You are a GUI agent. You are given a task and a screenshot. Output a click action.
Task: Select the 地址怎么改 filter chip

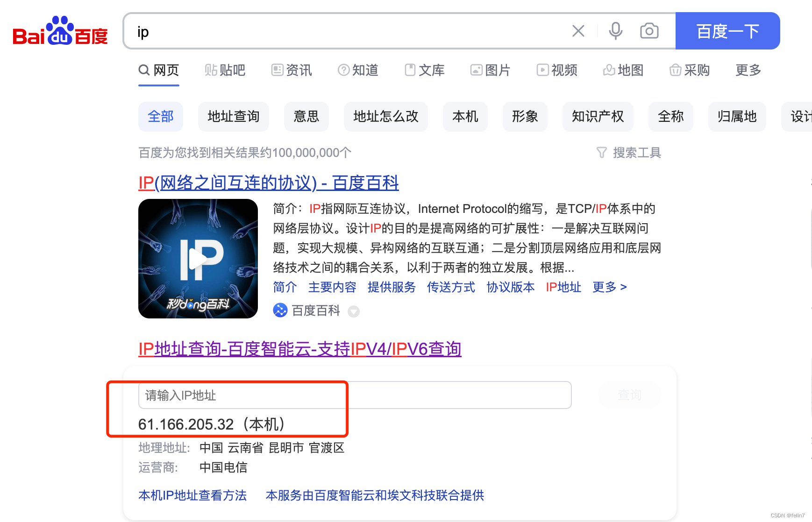[x=386, y=117]
